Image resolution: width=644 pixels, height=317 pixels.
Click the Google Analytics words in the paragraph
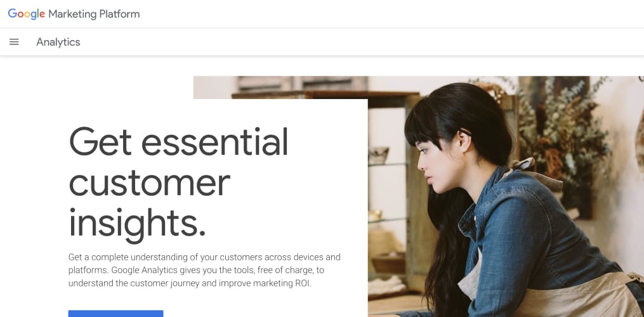click(x=145, y=271)
